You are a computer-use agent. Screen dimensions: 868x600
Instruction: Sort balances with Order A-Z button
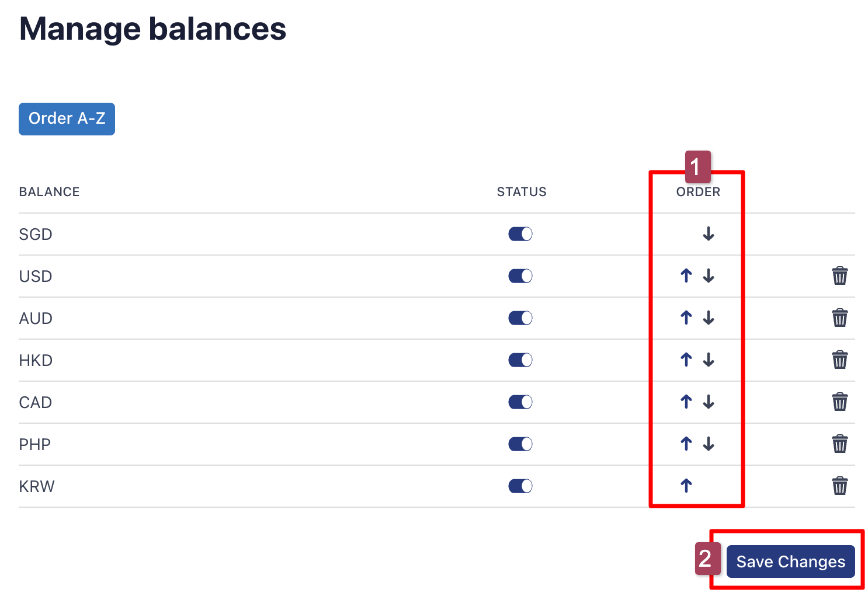point(67,119)
